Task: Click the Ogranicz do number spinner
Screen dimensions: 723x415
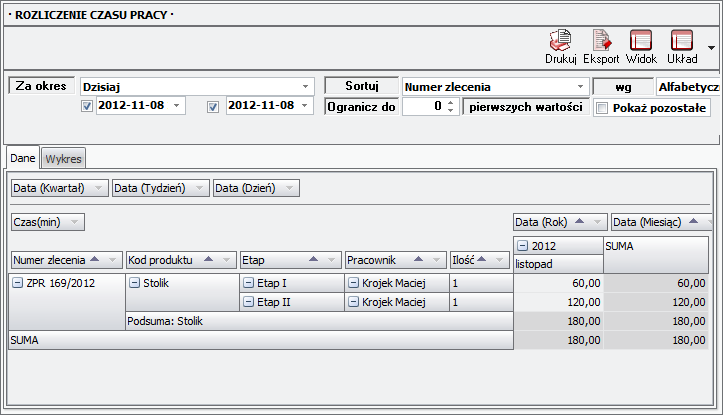Action: point(430,107)
